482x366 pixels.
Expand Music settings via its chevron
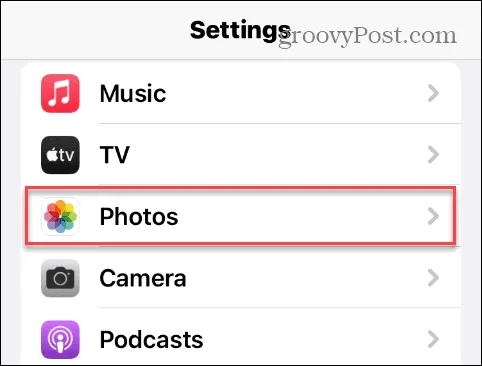pyautogui.click(x=433, y=93)
